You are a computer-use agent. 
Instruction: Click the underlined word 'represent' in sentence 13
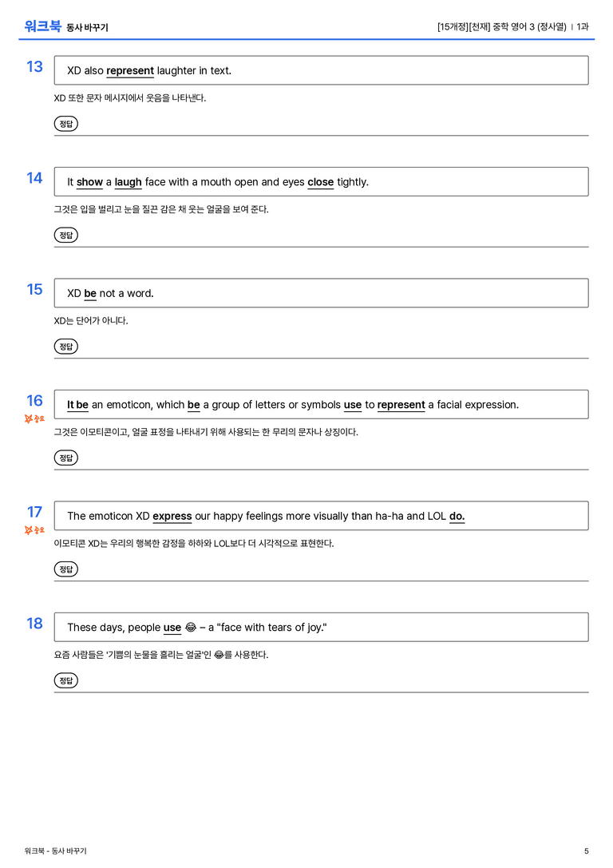coord(130,71)
